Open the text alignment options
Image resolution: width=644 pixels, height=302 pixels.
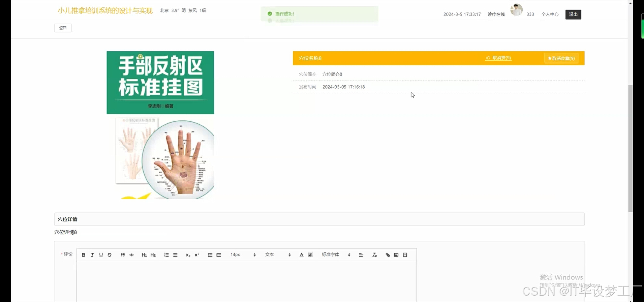click(361, 255)
